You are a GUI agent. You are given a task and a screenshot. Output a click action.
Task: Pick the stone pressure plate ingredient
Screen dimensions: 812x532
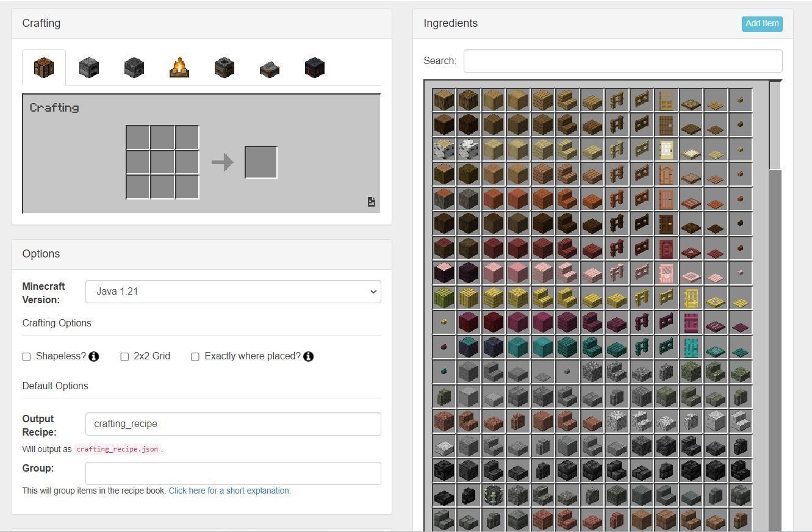click(x=542, y=372)
